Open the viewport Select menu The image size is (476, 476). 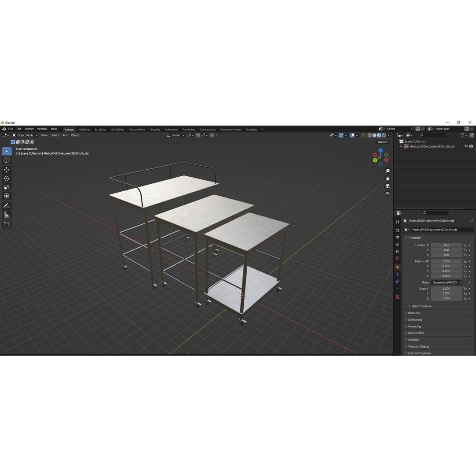click(x=55, y=135)
